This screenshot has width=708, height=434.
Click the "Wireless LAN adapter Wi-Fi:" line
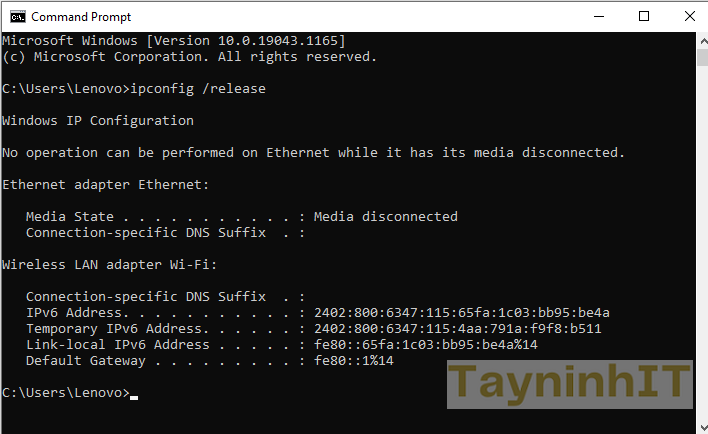110,265
